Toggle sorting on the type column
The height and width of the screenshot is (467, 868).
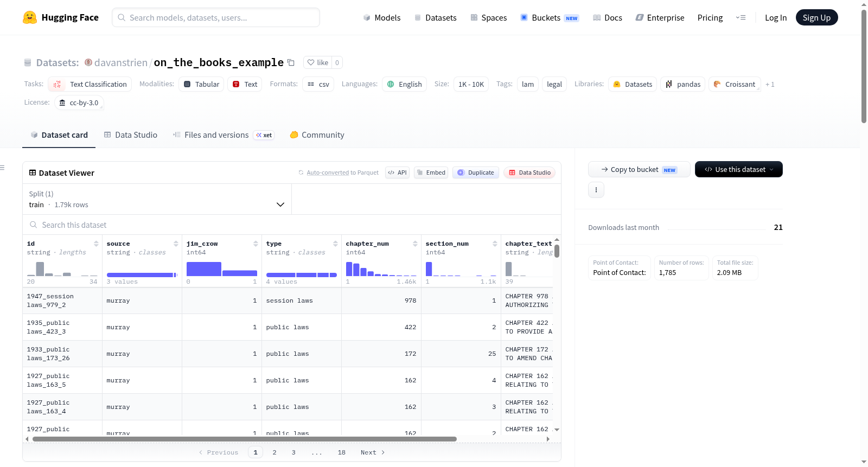point(335,244)
